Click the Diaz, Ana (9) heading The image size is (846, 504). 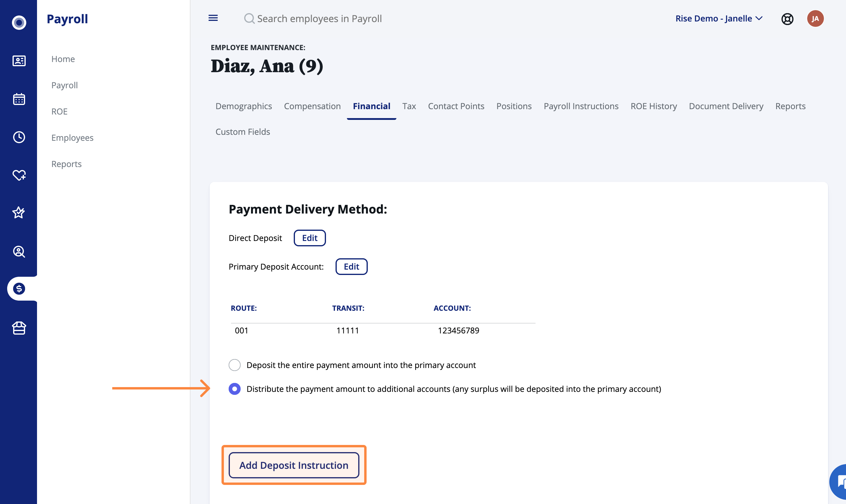coord(267,66)
